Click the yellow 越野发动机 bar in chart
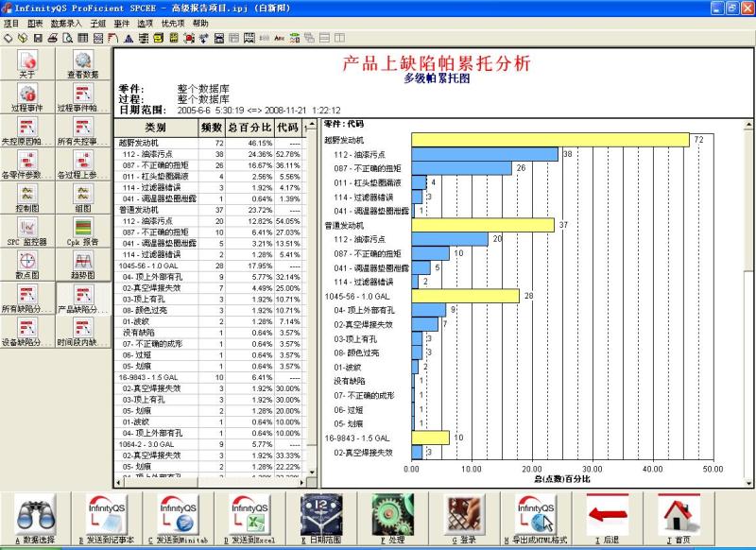This screenshot has width=756, height=550. pyautogui.click(x=550, y=140)
